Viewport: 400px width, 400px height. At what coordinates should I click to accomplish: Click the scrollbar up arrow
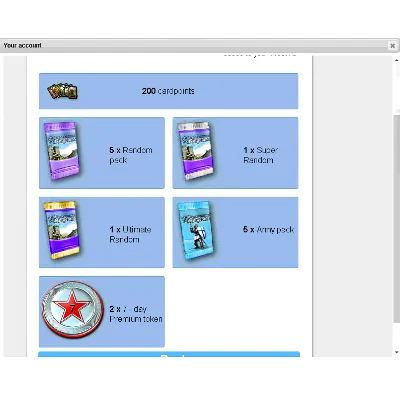pyautogui.click(x=397, y=60)
